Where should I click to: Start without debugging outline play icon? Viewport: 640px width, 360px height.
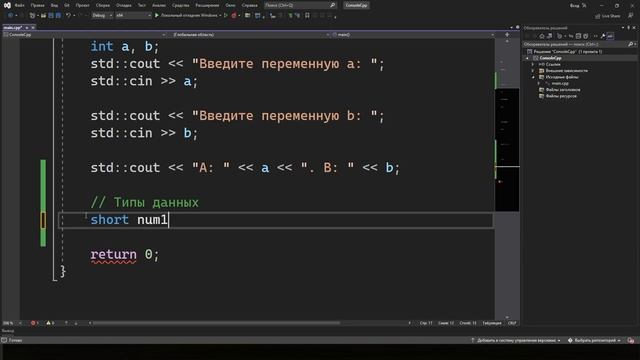225,16
